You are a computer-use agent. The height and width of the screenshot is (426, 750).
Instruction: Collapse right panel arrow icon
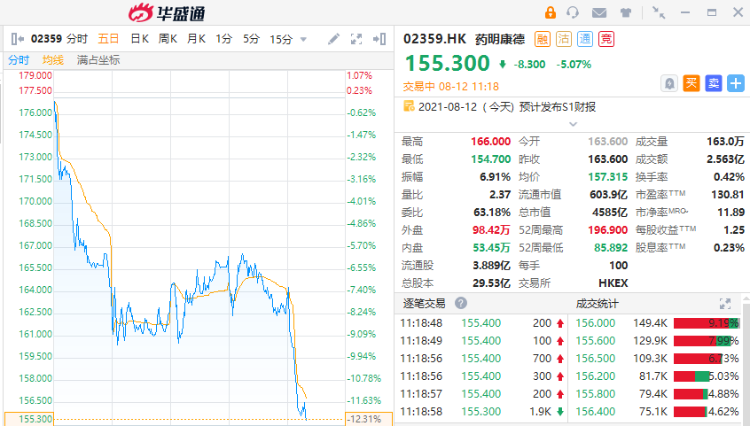pos(379,39)
